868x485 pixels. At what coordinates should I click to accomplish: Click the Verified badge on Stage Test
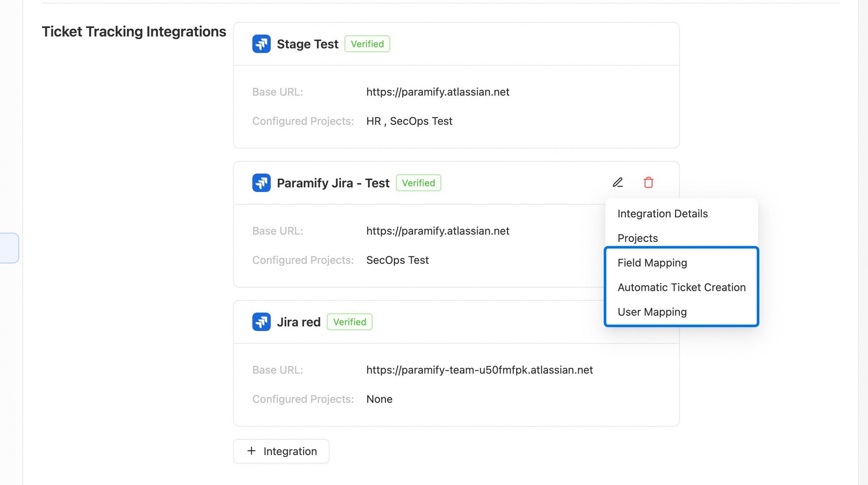tap(367, 44)
